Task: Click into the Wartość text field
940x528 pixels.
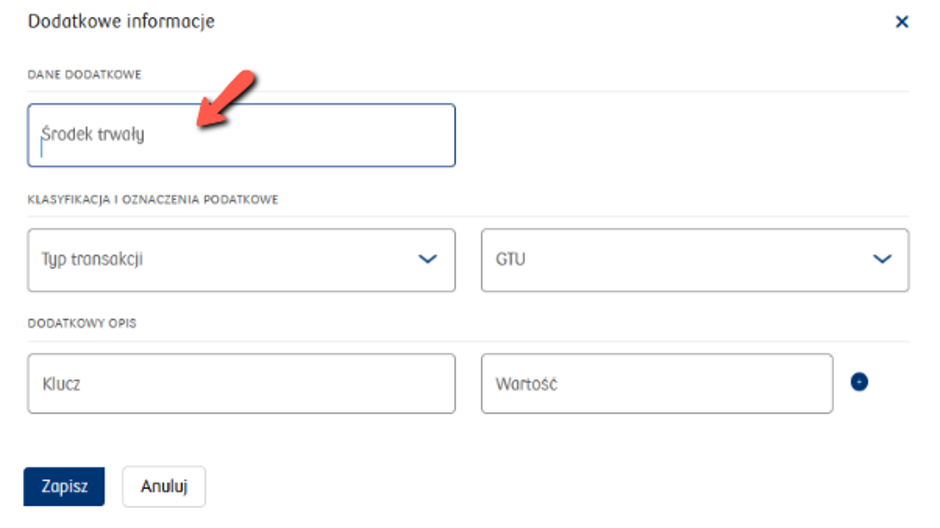Action: (x=657, y=384)
